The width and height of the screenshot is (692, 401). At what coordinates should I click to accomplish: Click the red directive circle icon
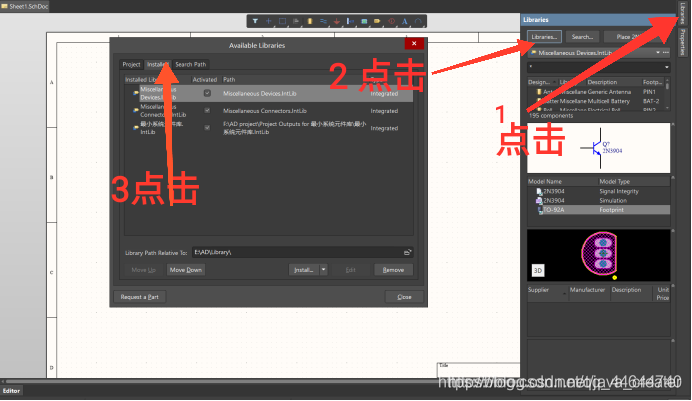(391, 21)
